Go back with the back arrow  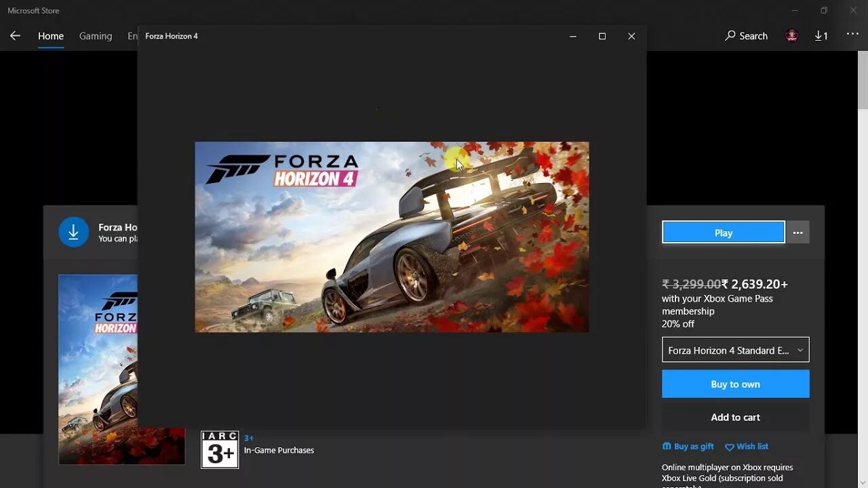pyautogui.click(x=15, y=36)
